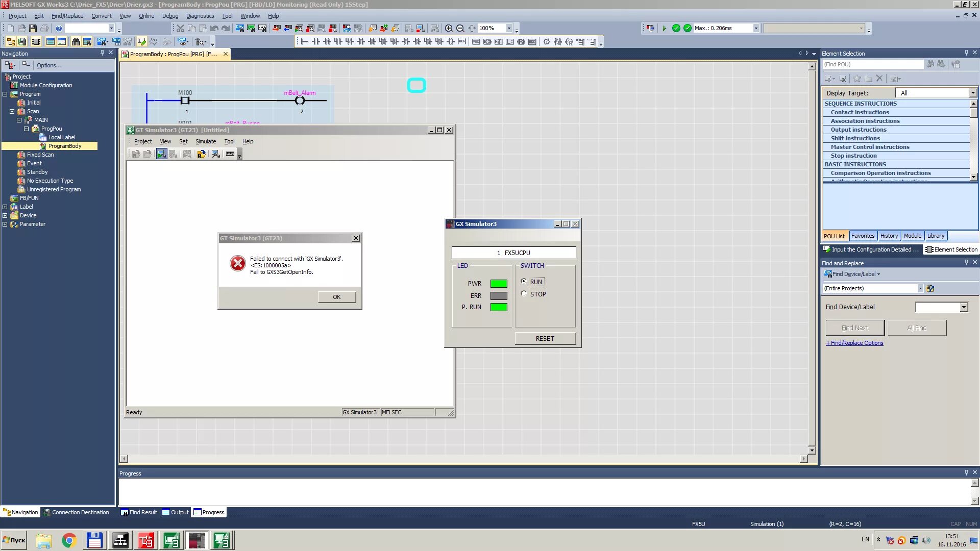
Task: Click the Read from PLC icon
Action: click(288, 29)
